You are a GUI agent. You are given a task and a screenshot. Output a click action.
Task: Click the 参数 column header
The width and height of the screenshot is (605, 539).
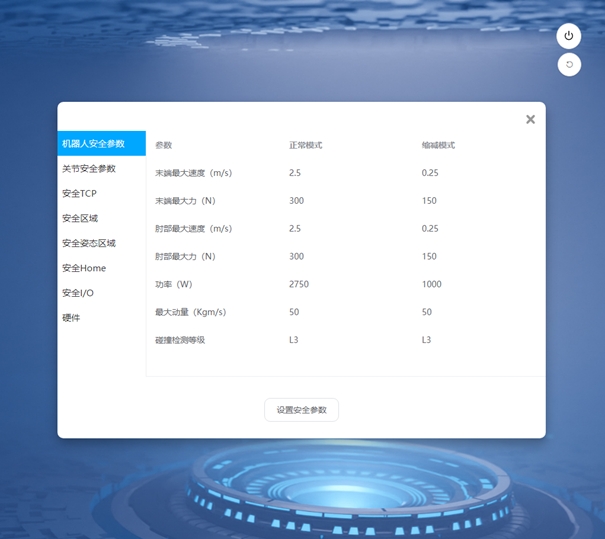pos(164,145)
